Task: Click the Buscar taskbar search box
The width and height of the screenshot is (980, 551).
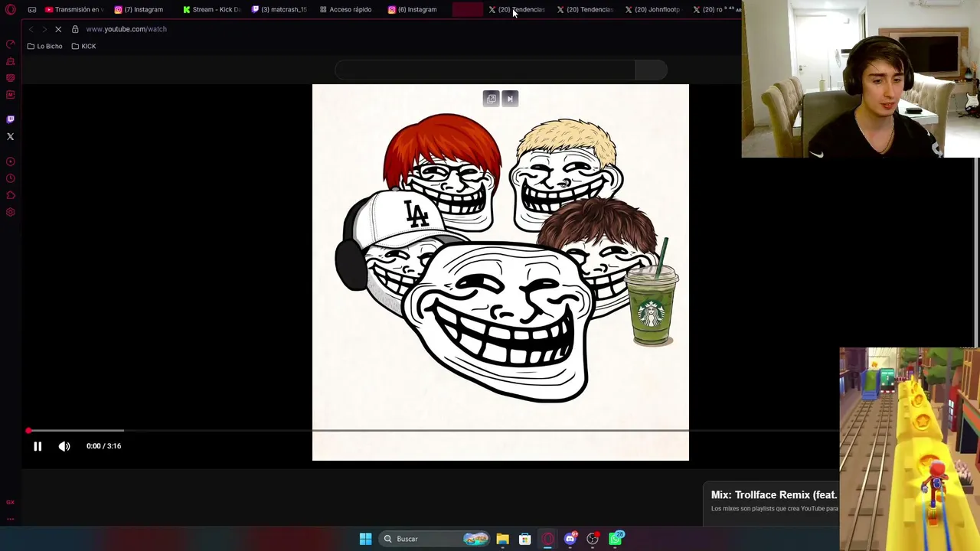Action: coord(435,539)
